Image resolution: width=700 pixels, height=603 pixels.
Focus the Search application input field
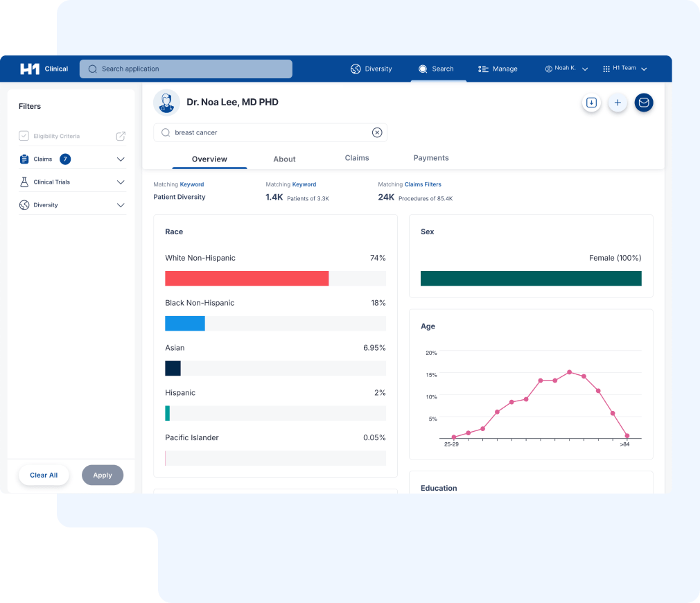(186, 69)
